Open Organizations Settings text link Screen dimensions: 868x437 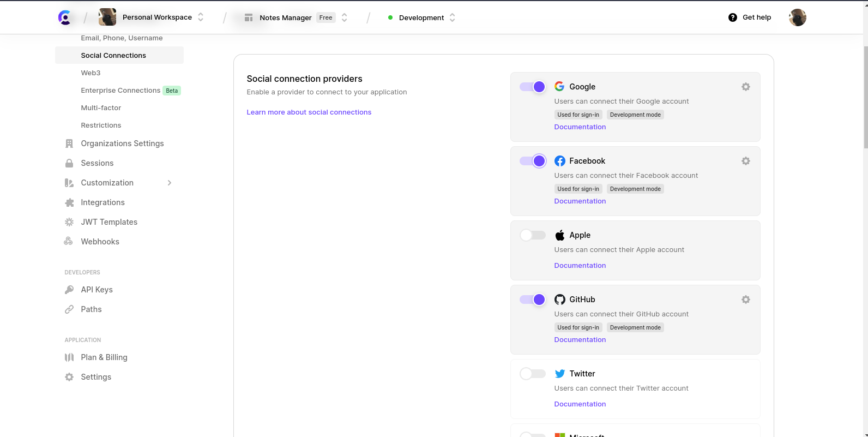click(x=122, y=143)
